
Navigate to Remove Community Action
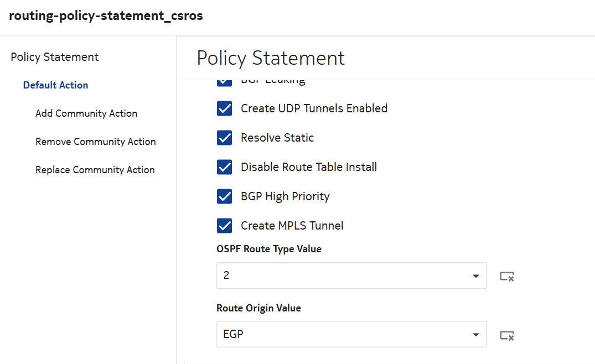coord(96,142)
